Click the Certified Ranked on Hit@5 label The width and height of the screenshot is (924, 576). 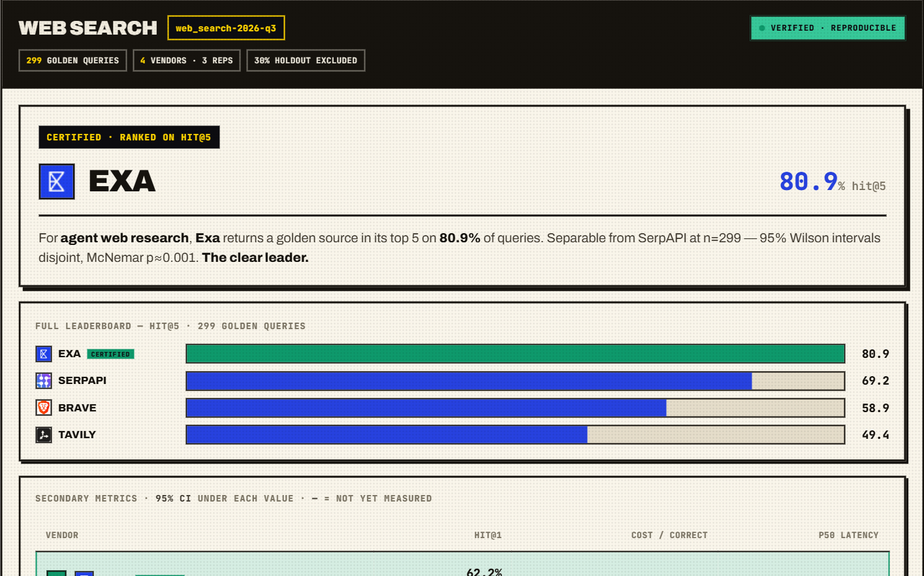[129, 137]
